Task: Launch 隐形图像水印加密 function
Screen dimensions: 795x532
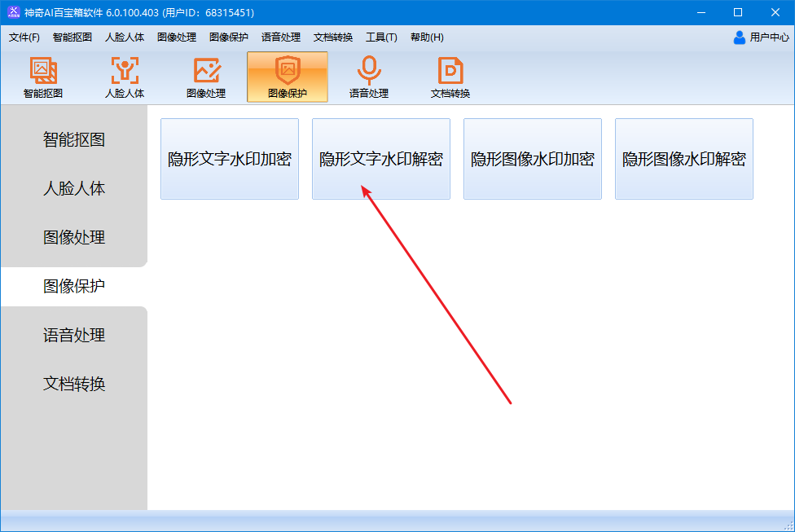Action: 533,159
